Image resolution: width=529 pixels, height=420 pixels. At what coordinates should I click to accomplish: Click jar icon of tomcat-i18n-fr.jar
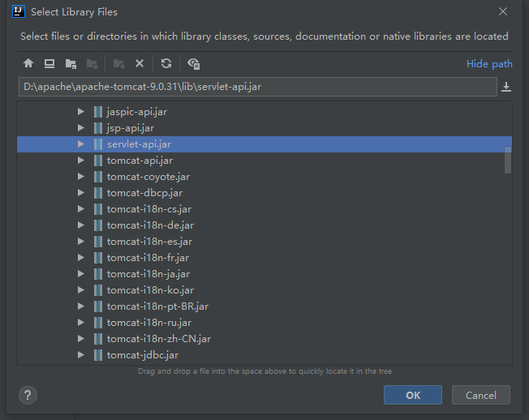(98, 257)
